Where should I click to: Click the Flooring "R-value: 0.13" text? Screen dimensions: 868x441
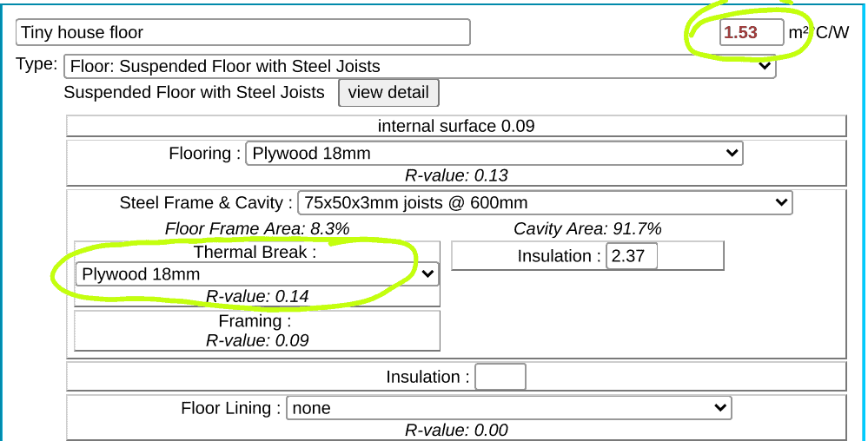(456, 175)
